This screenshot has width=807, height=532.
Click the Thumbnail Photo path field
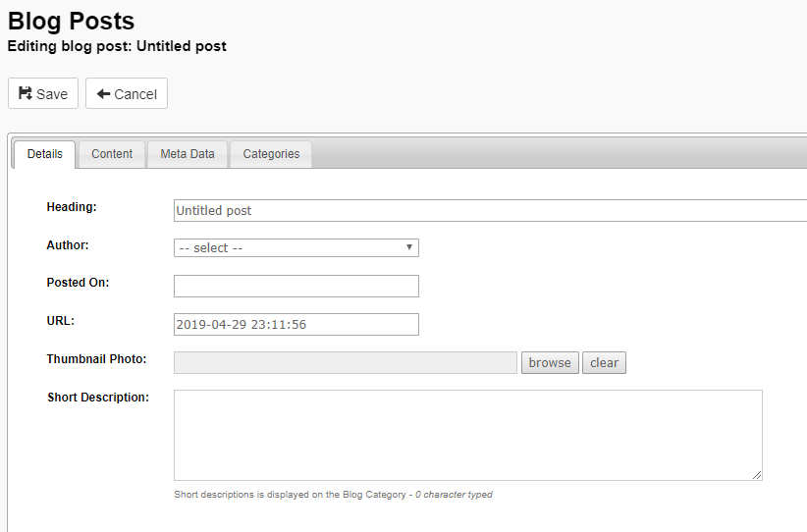point(346,363)
